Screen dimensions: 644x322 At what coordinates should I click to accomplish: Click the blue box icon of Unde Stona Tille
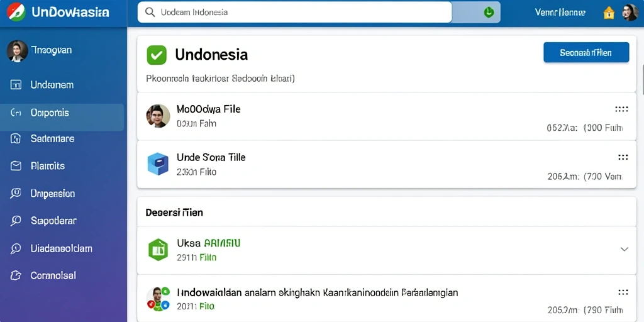point(158,164)
